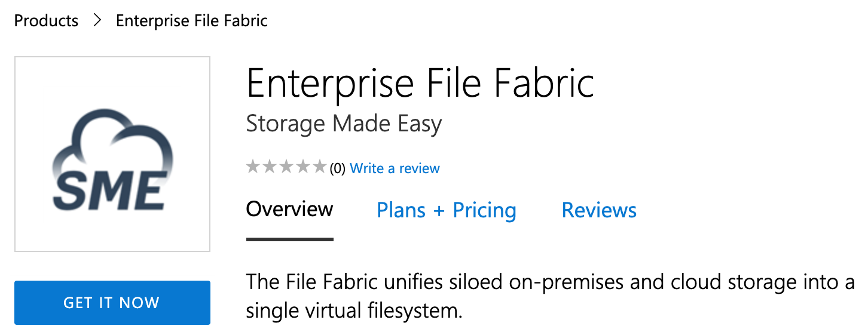Click the first rating star
This screenshot has width=868, height=332.
tap(253, 167)
